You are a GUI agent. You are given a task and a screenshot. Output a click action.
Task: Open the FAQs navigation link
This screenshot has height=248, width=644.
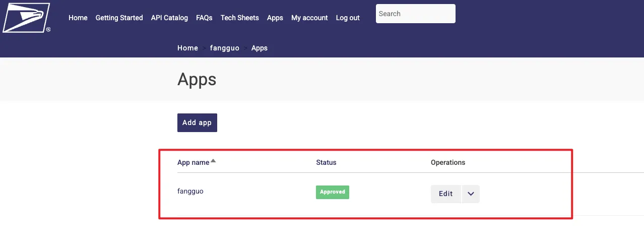204,18
